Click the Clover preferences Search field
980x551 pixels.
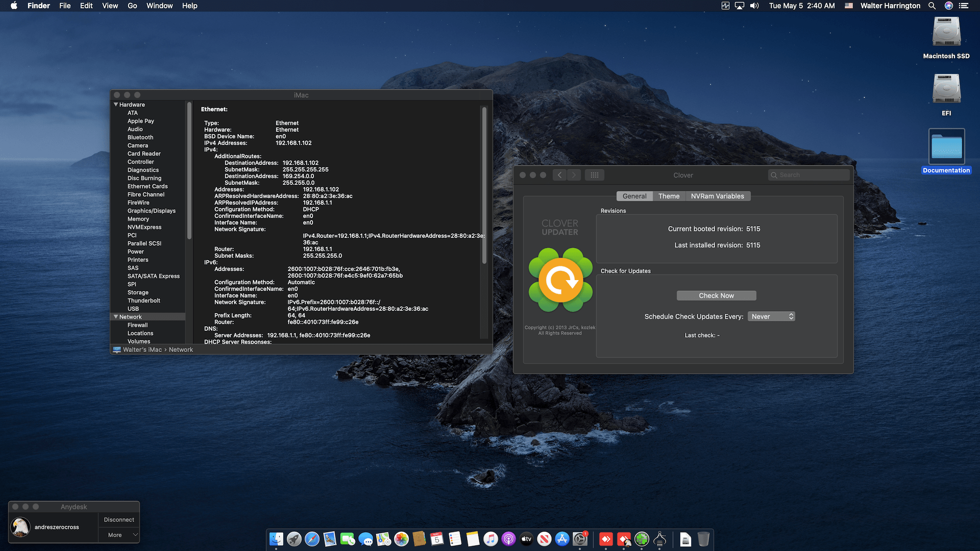point(808,175)
